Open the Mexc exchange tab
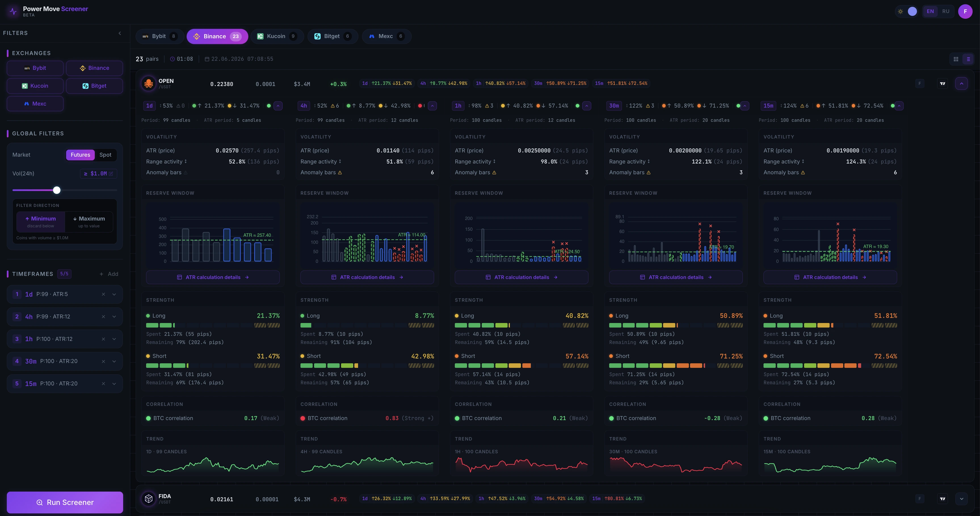Screen dimensions: 980x516 coord(386,36)
